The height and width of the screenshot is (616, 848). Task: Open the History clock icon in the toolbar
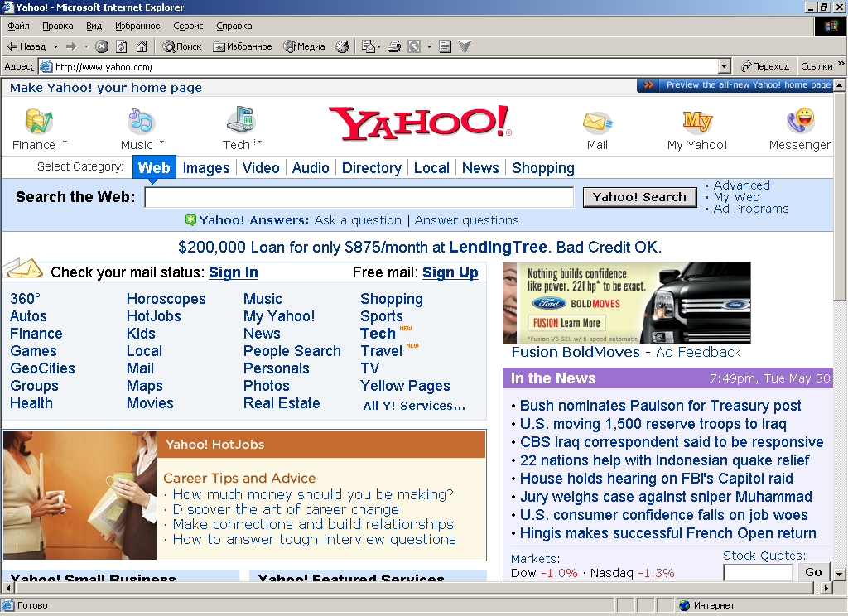(342, 46)
